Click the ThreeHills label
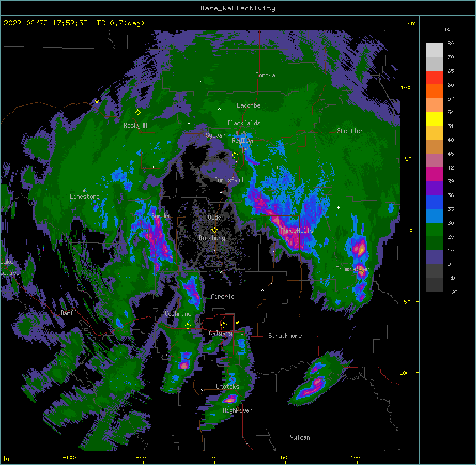This screenshot has width=476, height=465. (x=297, y=231)
